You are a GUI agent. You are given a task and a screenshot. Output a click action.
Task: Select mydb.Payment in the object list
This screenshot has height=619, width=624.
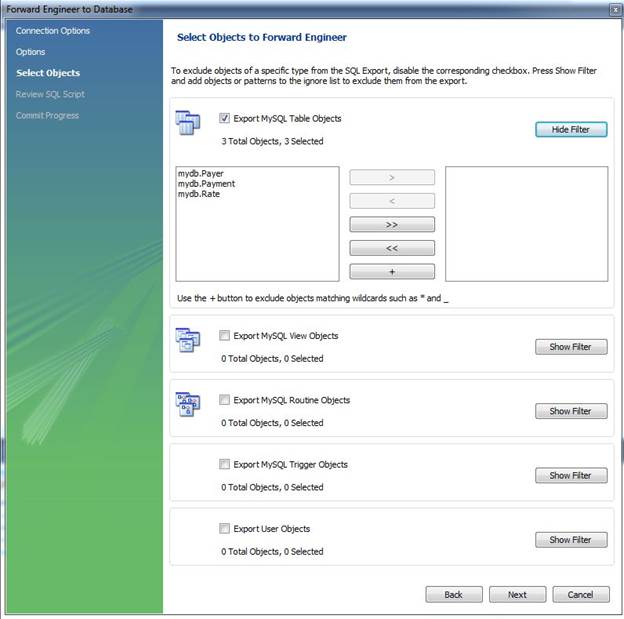pyautogui.click(x=207, y=184)
